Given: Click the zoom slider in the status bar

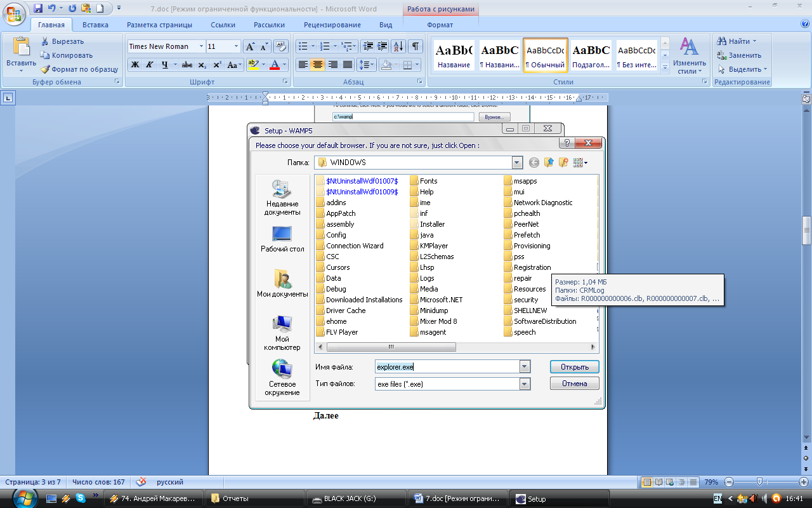Looking at the screenshot, I should click(759, 482).
